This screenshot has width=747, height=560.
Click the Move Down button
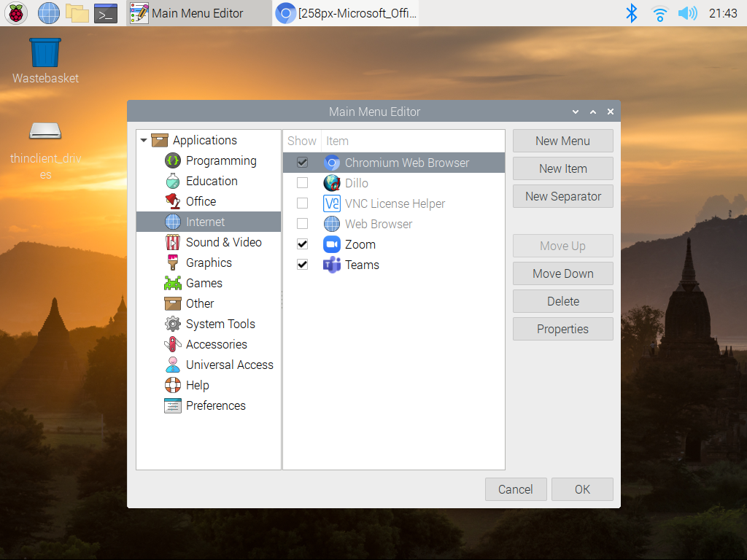562,273
